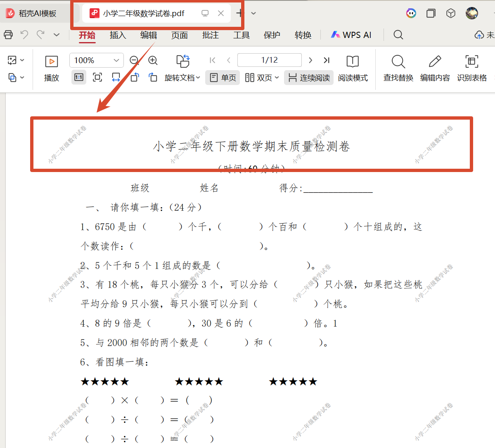The height and width of the screenshot is (448, 495).
Task: Select the 小学二年级数学试卷.pdf document tab
Action: click(x=144, y=13)
